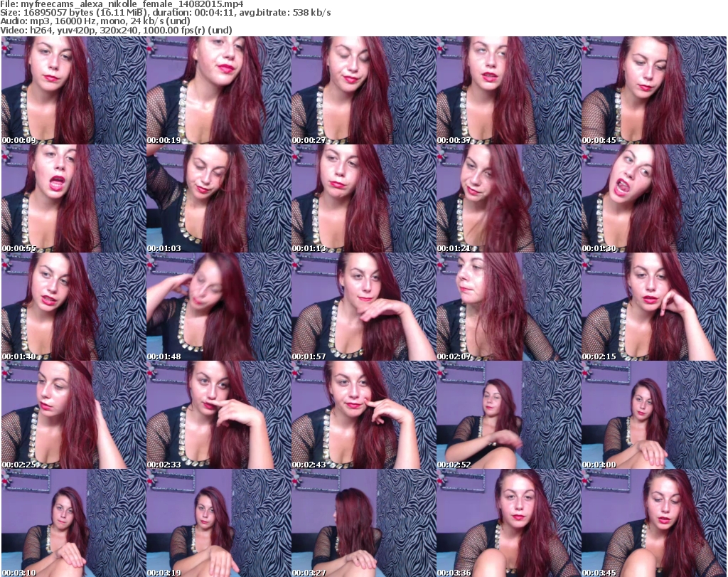Select thumbnail at 00:02:25
Screen dimensions: 728x577
click(73, 415)
